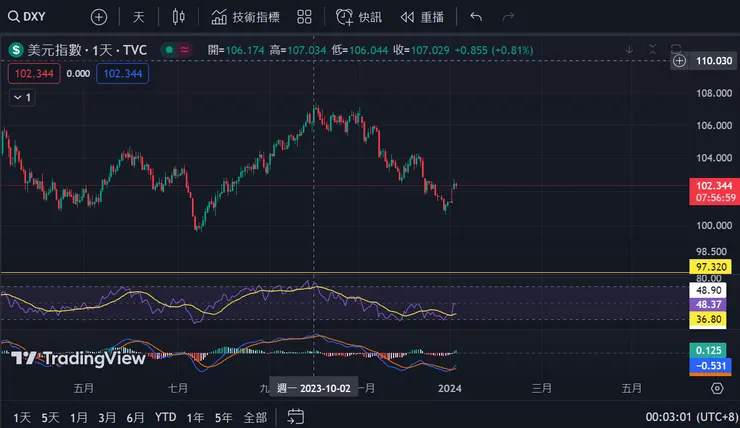Click the 100.000 price axis label
This screenshot has height=428, width=740.
point(714,226)
